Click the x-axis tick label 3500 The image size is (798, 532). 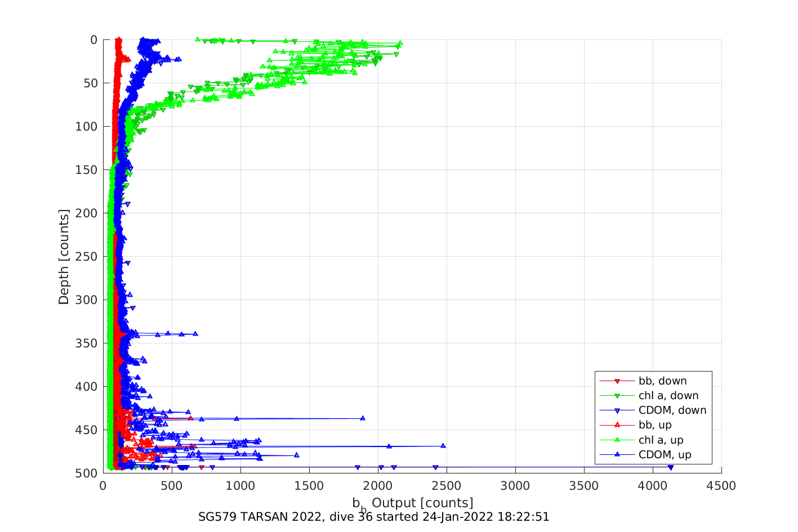pos(584,486)
